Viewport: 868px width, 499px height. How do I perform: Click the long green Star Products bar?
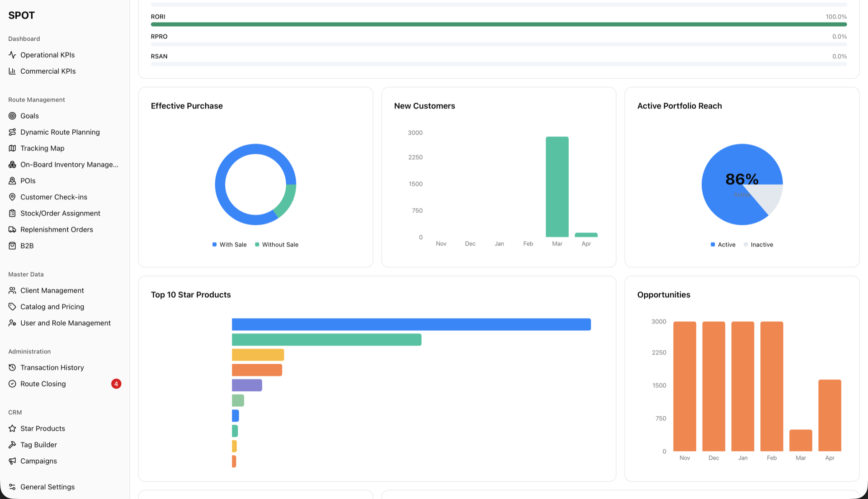pos(326,340)
